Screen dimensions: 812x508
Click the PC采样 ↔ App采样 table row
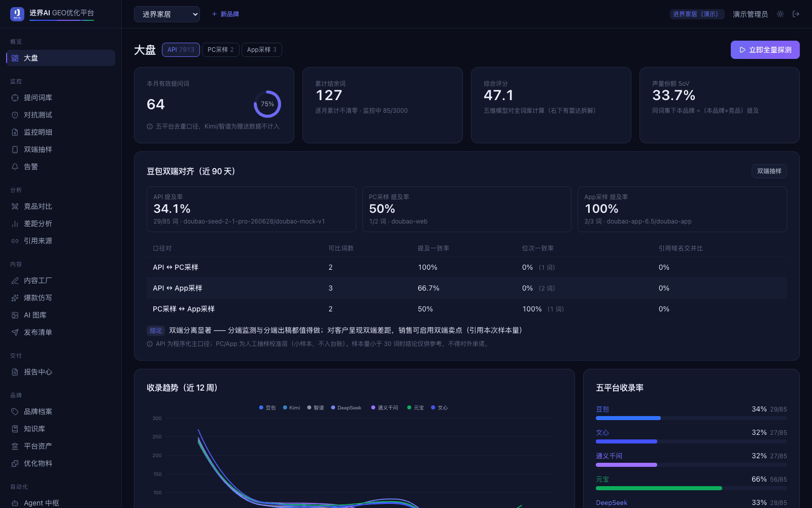tap(467, 309)
